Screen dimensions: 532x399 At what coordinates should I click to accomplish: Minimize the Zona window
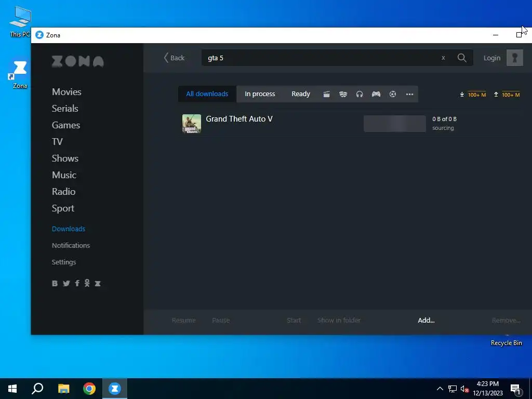(496, 35)
